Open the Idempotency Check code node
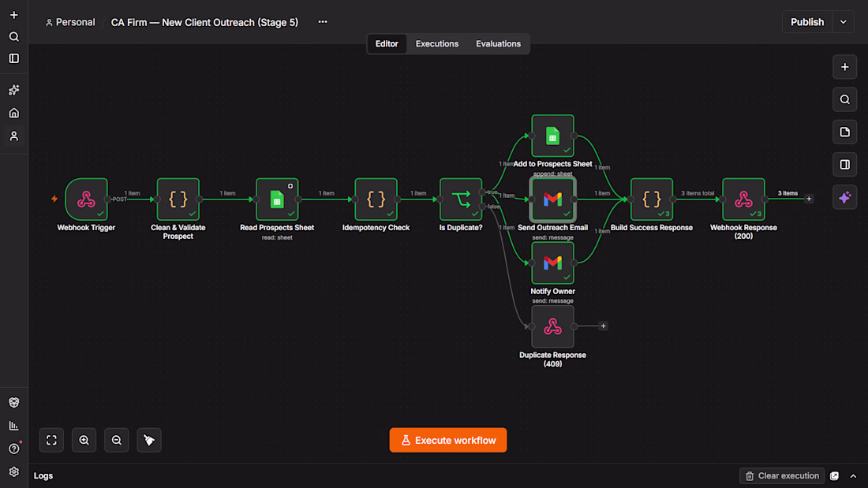The image size is (868, 488). 376,199
